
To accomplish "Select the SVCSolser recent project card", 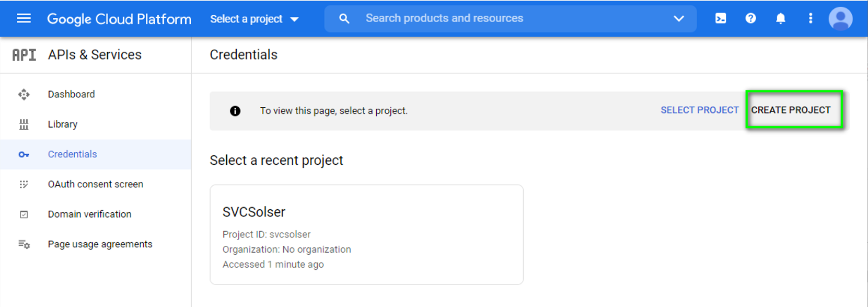I will click(366, 234).
